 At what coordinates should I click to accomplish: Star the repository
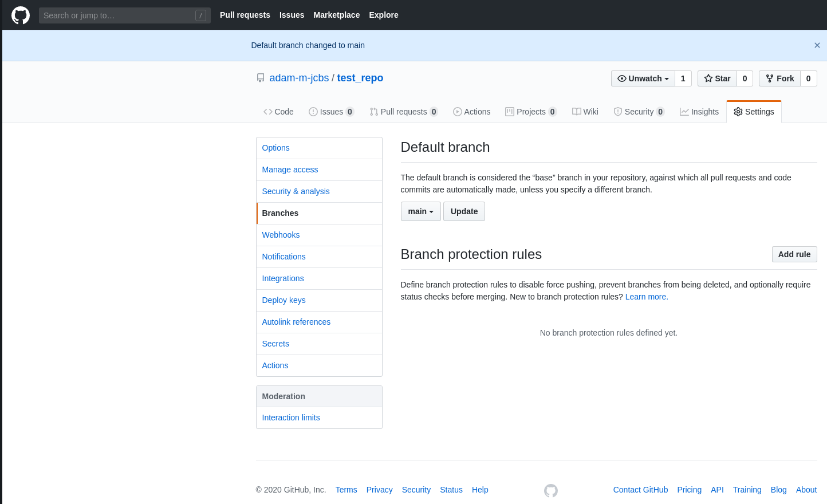717,78
